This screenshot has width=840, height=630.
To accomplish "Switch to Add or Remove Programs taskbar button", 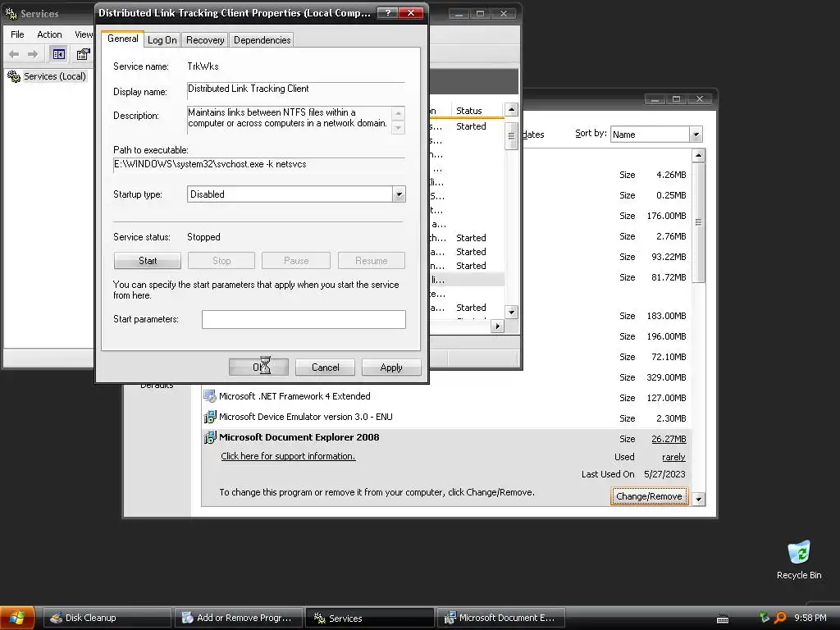I will click(x=239, y=618).
